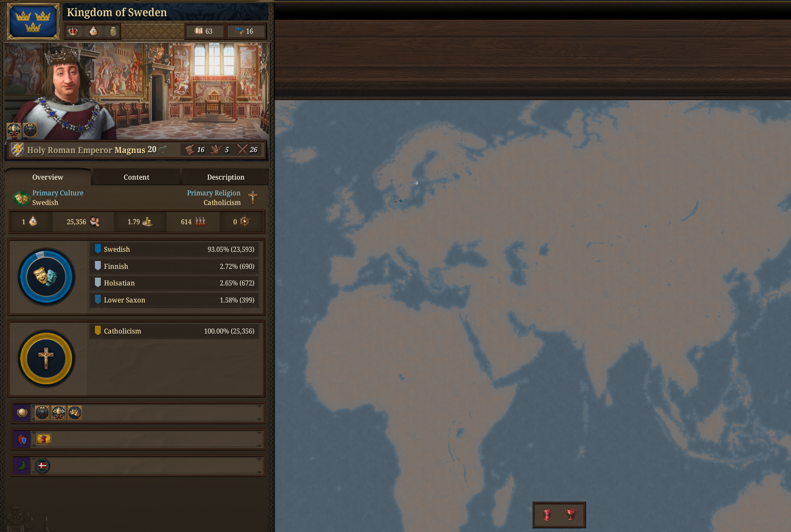Click the ship wheel icon
Image resolution: width=791 pixels, height=532 pixels.
coord(245,221)
